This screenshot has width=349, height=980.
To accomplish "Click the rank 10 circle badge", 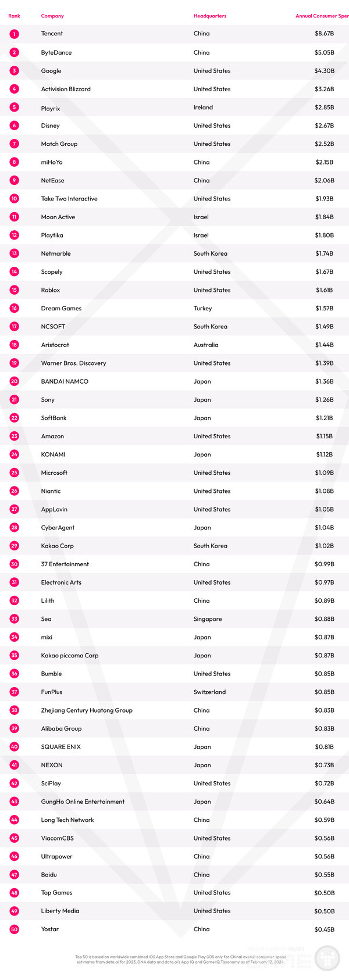I will pyautogui.click(x=14, y=199).
